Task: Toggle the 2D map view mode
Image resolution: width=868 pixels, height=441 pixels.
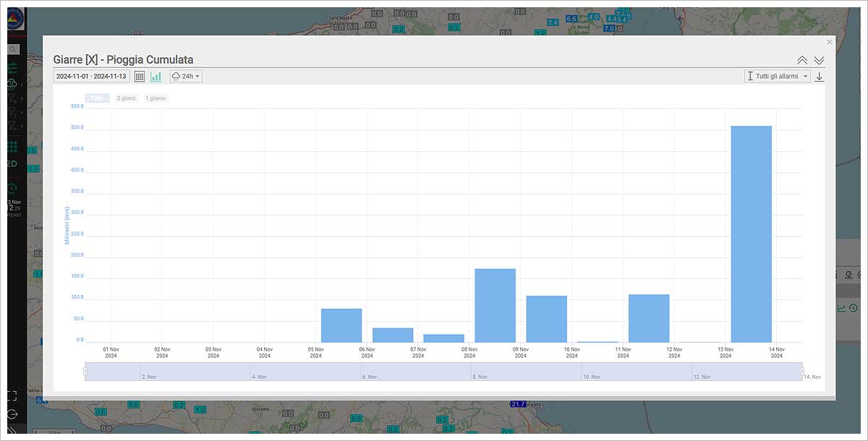Action: (x=12, y=164)
